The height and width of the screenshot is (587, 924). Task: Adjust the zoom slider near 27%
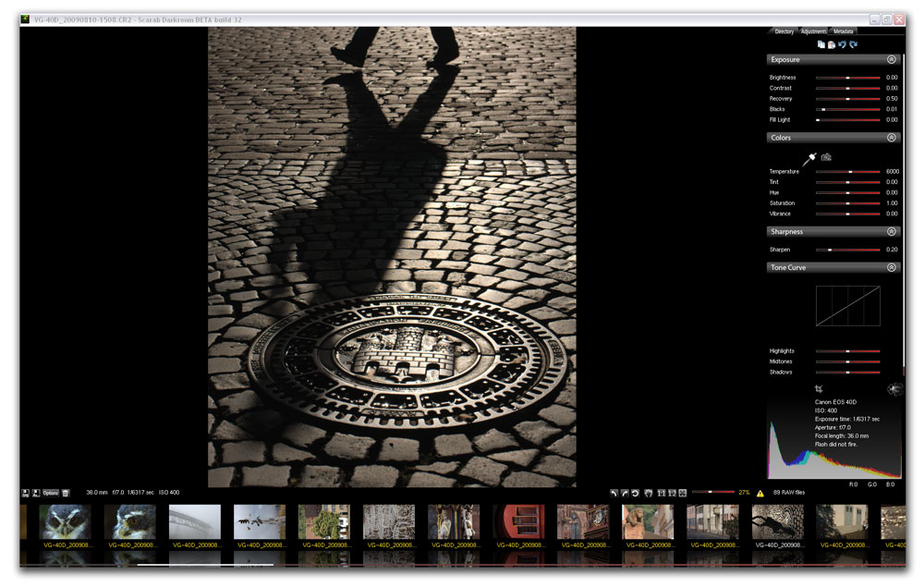pyautogui.click(x=713, y=492)
